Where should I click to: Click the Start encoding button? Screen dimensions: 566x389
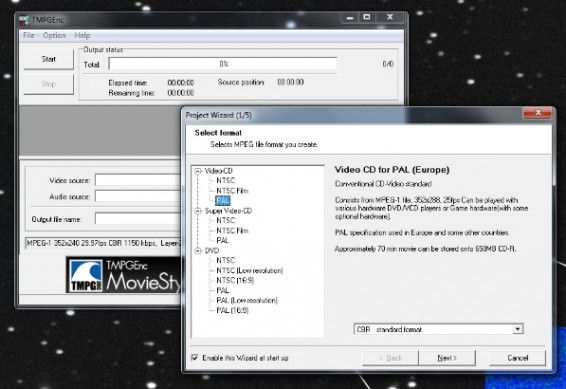coord(49,59)
